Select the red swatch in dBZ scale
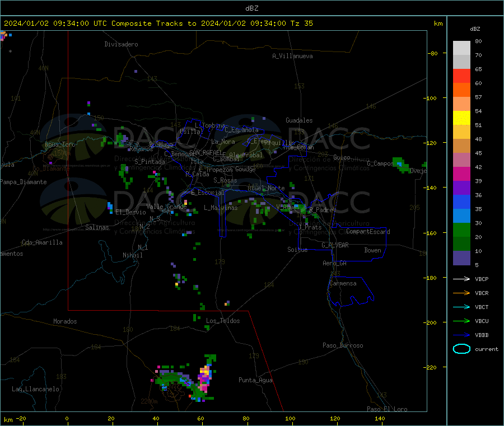Viewport: 504px width, 426px height. click(x=461, y=76)
